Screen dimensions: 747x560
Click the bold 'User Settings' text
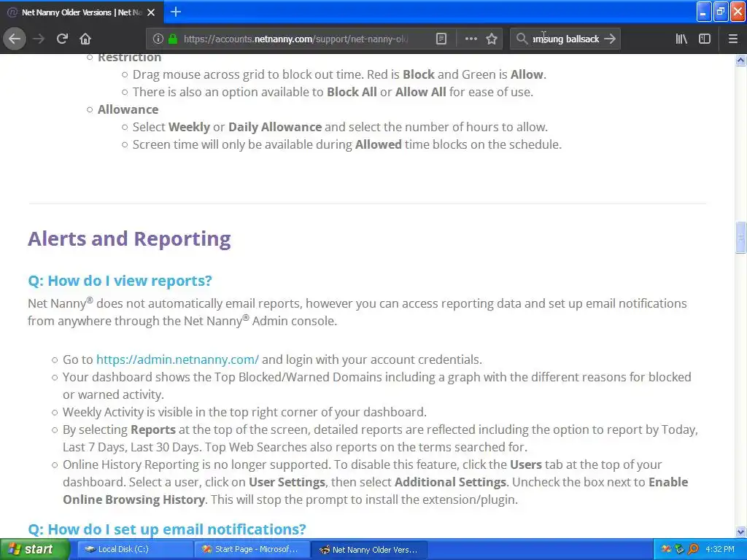point(287,482)
